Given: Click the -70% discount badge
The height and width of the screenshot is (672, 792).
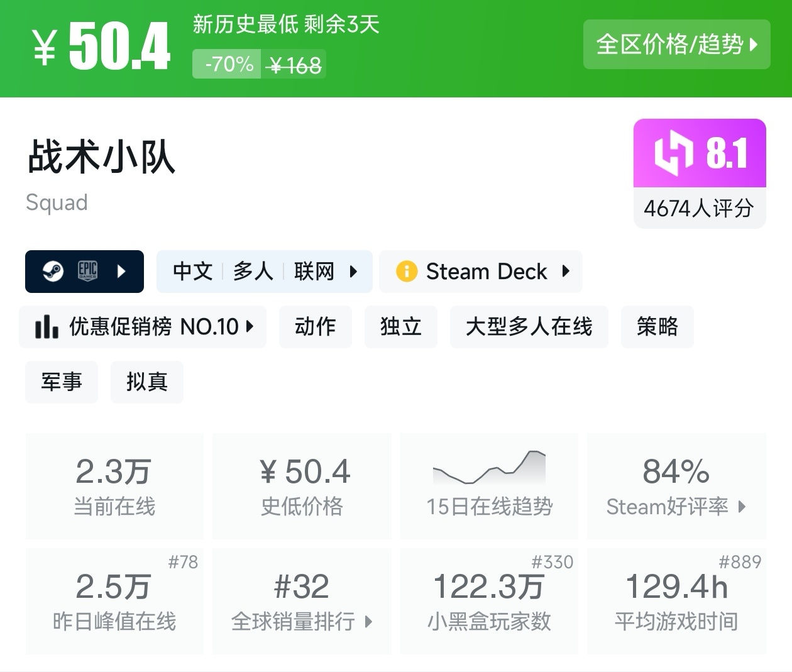Looking at the screenshot, I should [227, 64].
